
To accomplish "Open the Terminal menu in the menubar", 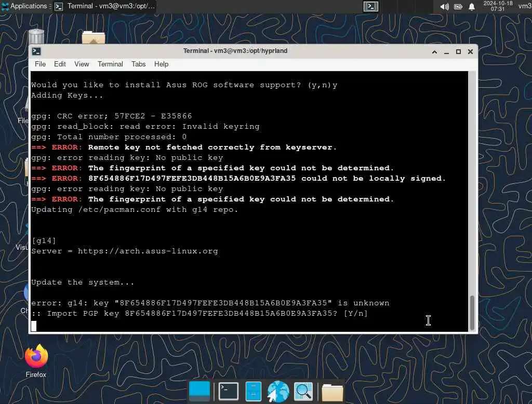I will [x=110, y=64].
